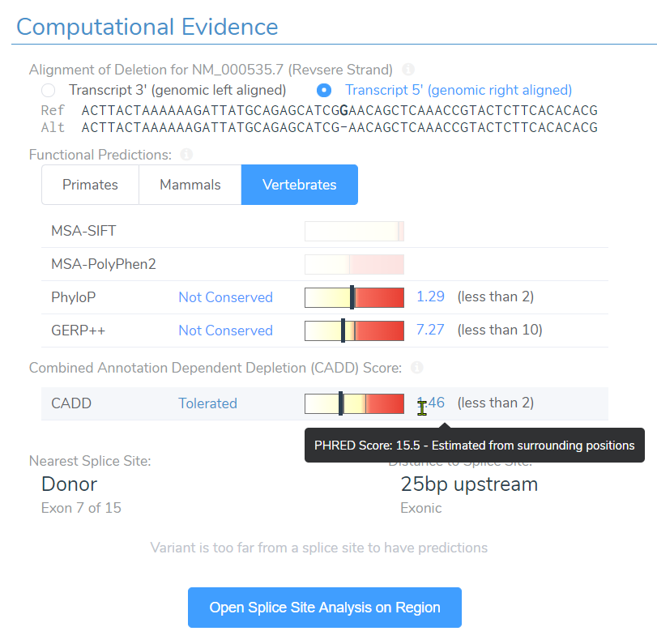The width and height of the screenshot is (657, 644).
Task: Click the PhyloP score value 1.29
Action: point(430,297)
